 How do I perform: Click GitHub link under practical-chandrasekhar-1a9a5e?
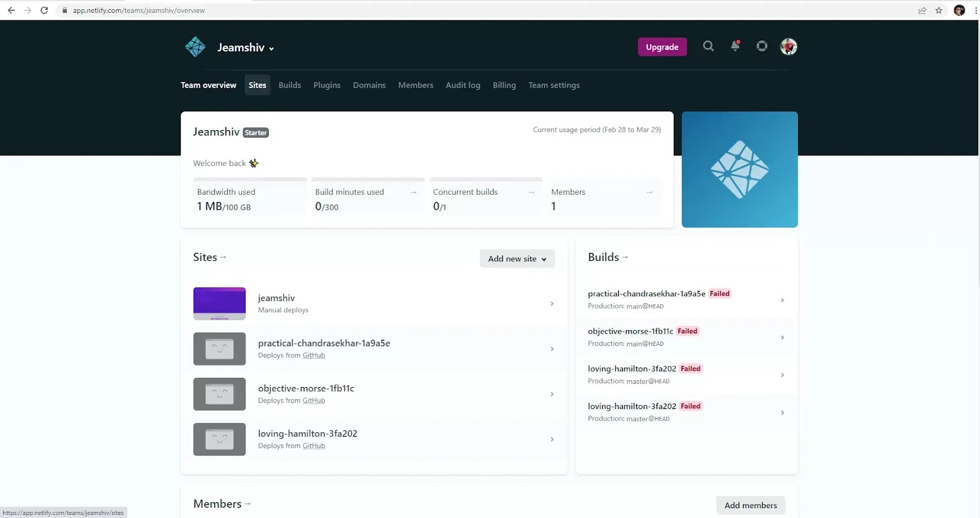pyautogui.click(x=314, y=355)
